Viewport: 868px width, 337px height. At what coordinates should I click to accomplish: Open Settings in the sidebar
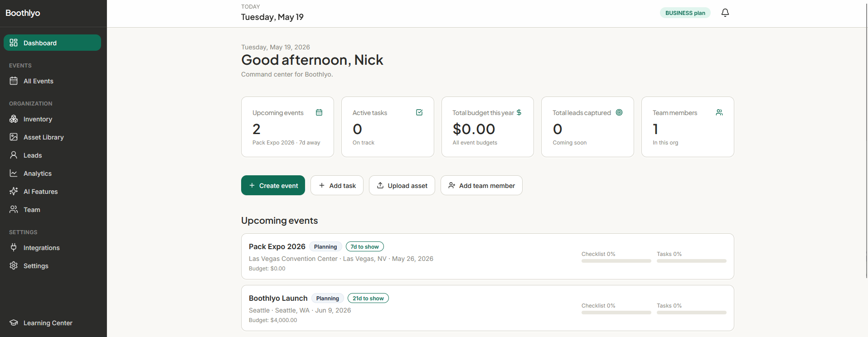point(52,265)
